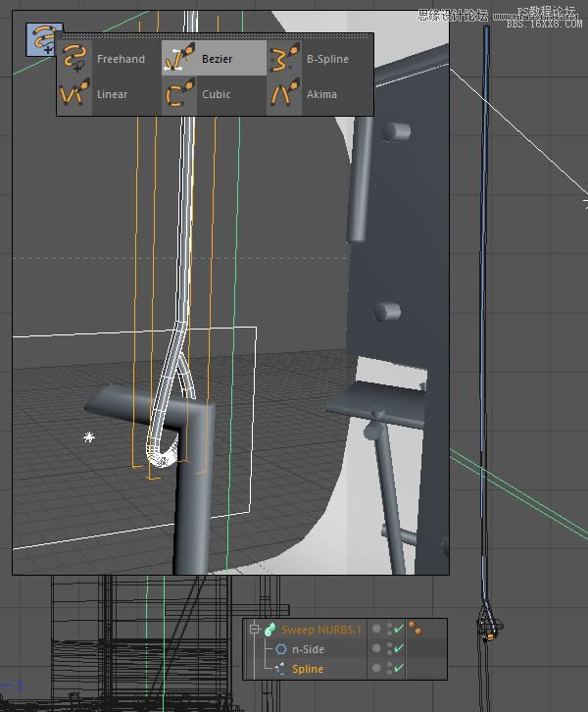Toggle Sweep NURBS.1 enable checkmark

coord(399,629)
